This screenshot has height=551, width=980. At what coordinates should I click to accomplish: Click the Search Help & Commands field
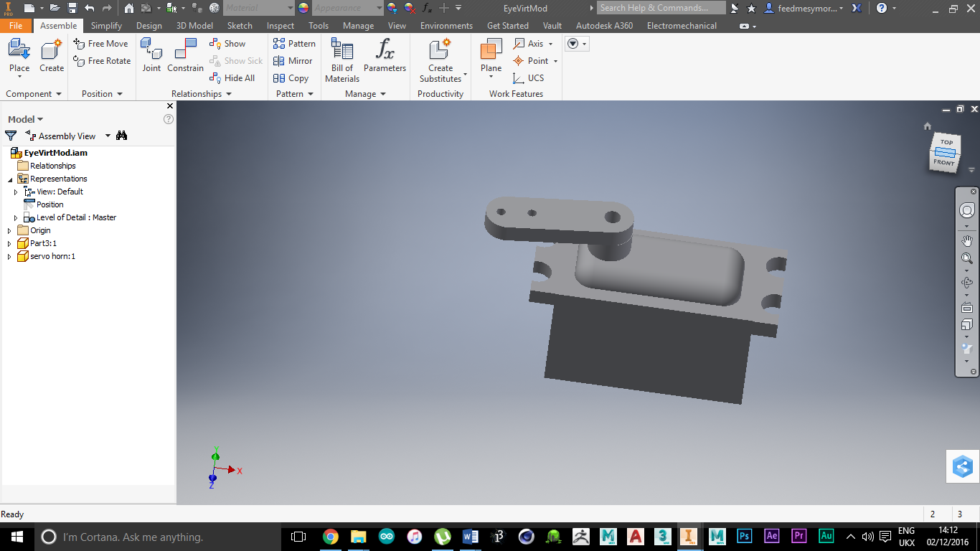[663, 8]
